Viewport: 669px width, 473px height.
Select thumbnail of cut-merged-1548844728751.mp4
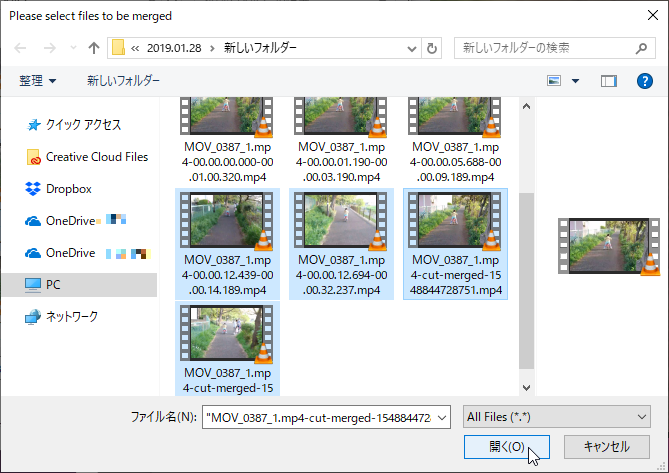[455, 220]
